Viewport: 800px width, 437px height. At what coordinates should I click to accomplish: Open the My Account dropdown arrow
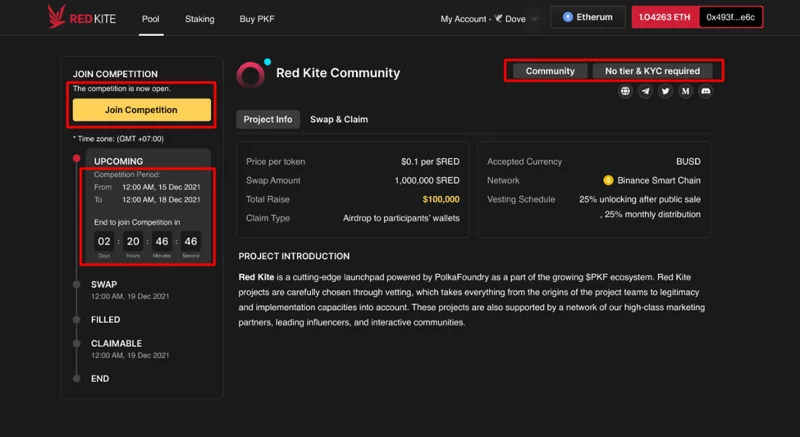(534, 19)
